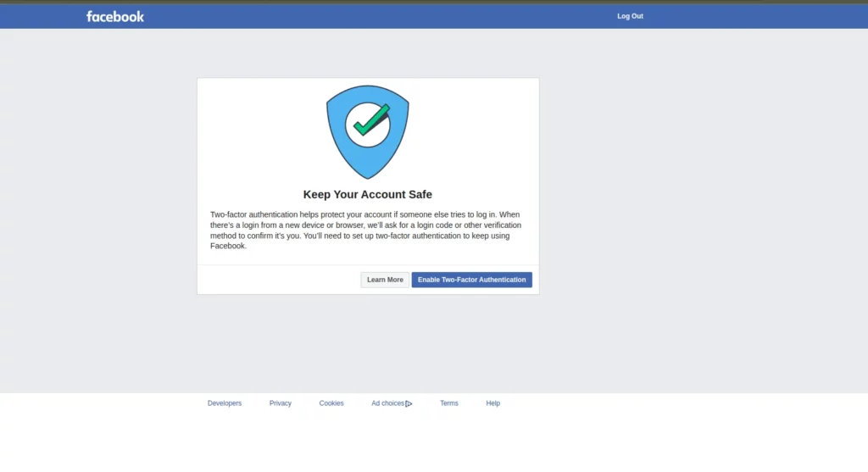Open the Privacy footer link
The height and width of the screenshot is (472, 868).
coord(280,403)
